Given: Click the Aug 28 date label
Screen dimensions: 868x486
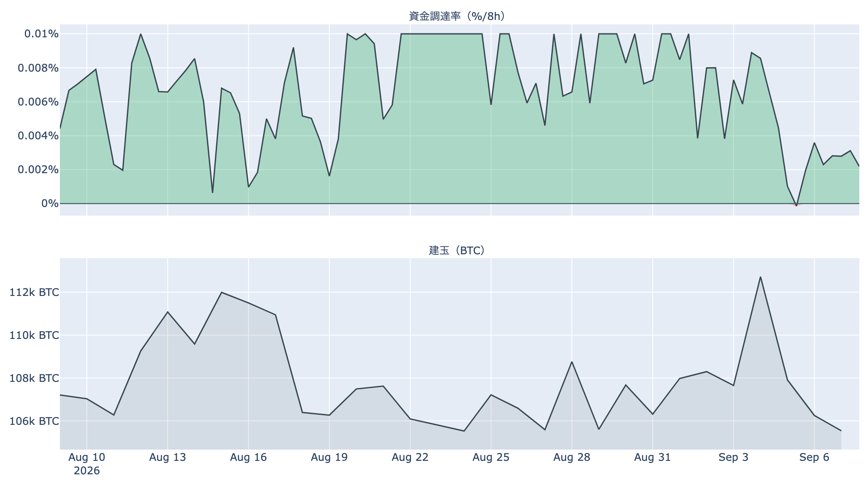Looking at the screenshot, I should (572, 457).
